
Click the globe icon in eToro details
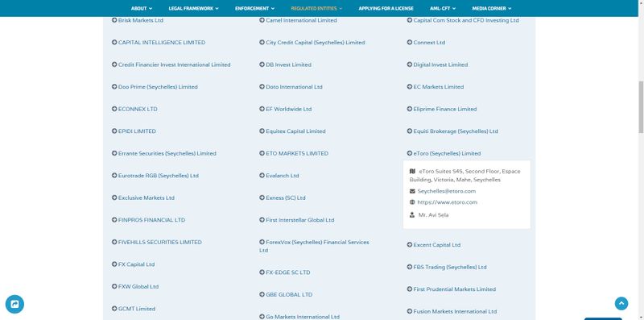click(x=412, y=202)
